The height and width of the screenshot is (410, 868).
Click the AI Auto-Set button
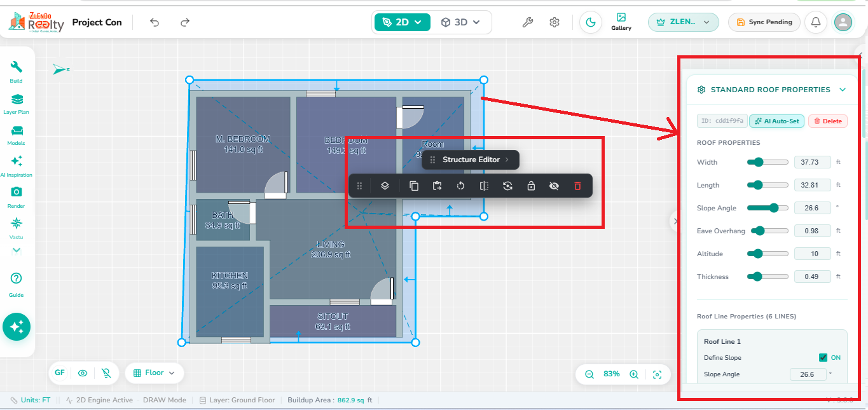pos(777,121)
